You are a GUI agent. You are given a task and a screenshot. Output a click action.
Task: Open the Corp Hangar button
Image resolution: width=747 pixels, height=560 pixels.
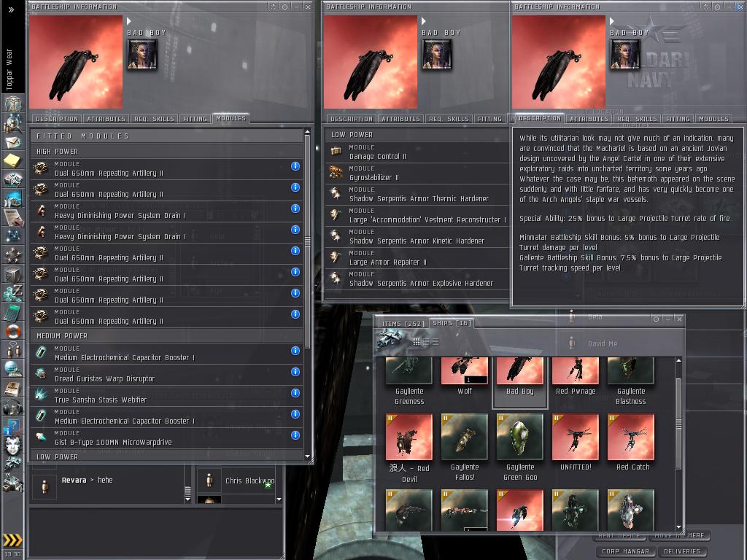pos(625,551)
